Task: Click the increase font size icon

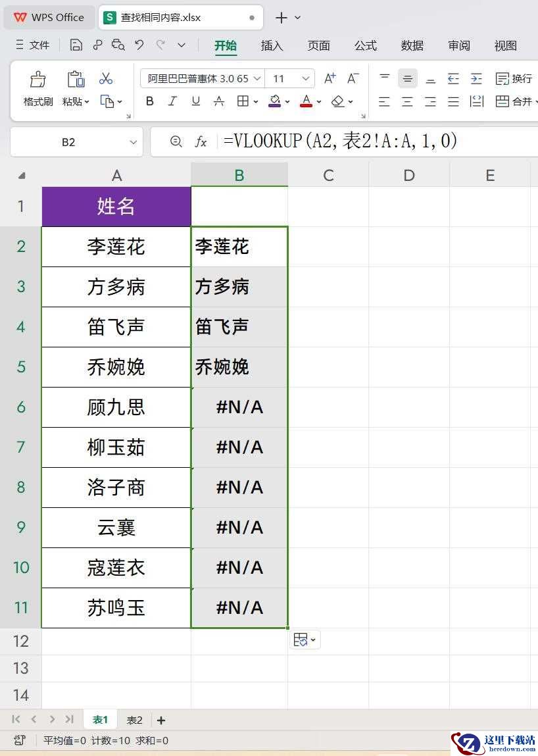Action: [330, 78]
